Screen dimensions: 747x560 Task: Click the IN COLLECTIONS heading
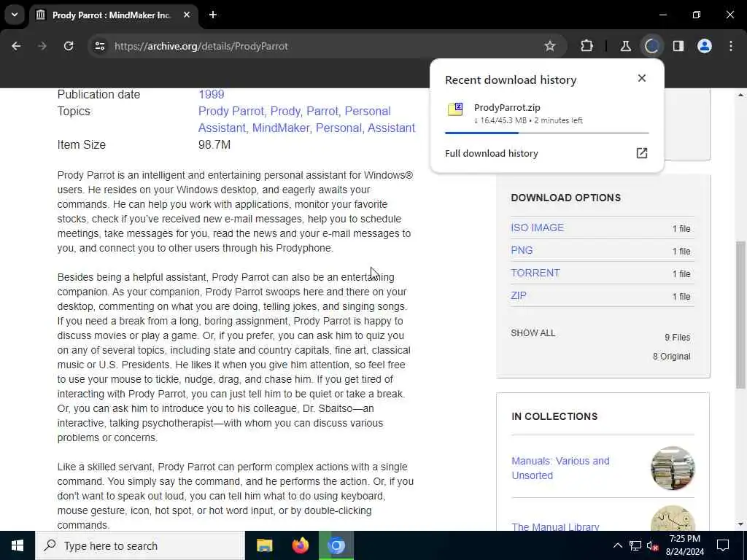pyautogui.click(x=554, y=416)
